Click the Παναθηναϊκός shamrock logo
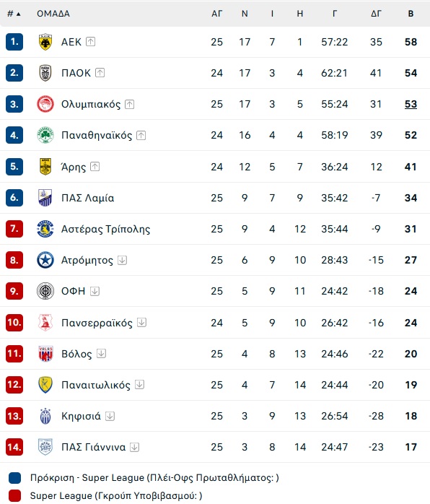 pos(45,135)
